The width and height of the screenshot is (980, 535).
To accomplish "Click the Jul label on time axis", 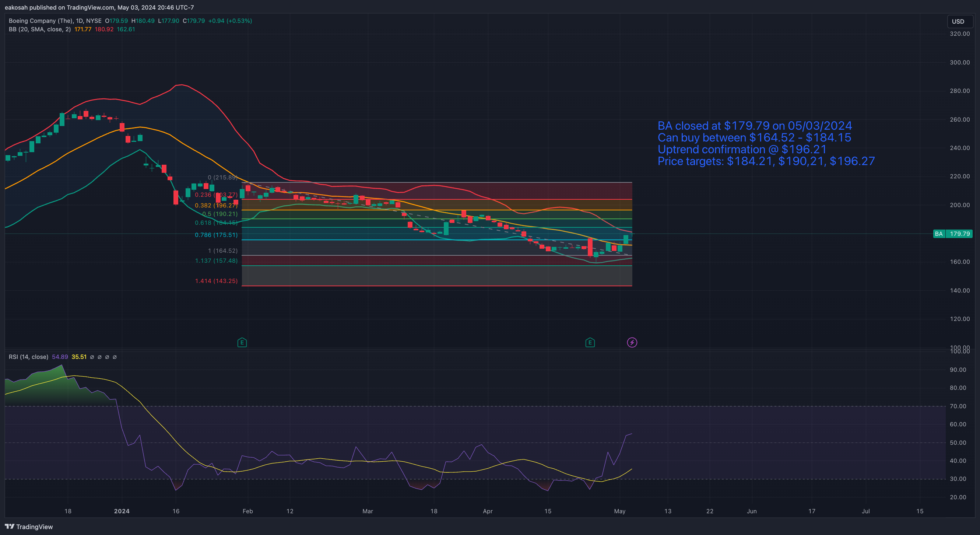I will 865,511.
